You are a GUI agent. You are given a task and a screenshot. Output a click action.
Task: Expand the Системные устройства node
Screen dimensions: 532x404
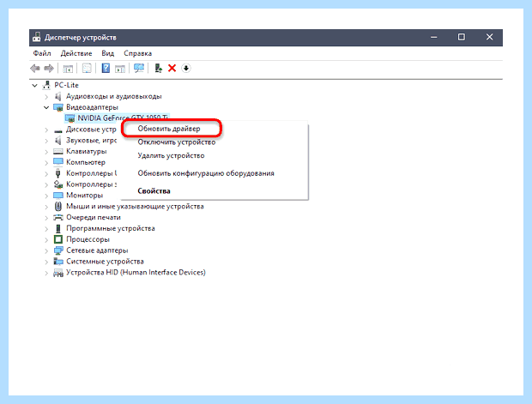pos(46,262)
